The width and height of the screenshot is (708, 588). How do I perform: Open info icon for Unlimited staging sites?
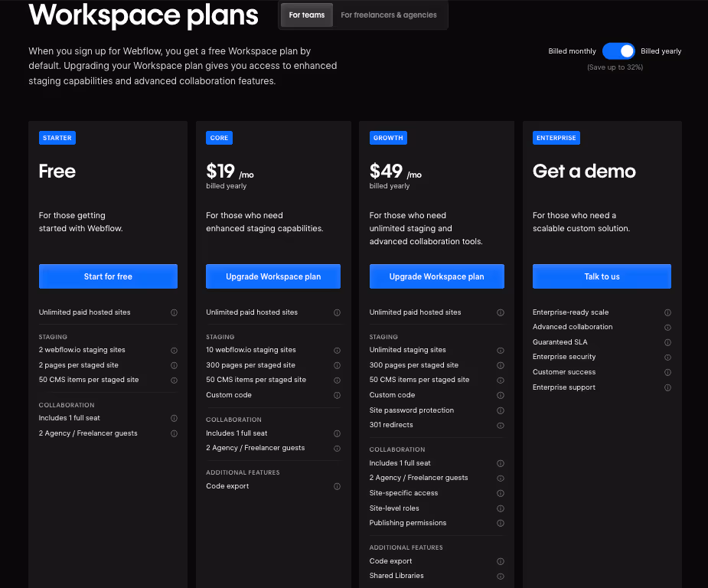(x=501, y=351)
